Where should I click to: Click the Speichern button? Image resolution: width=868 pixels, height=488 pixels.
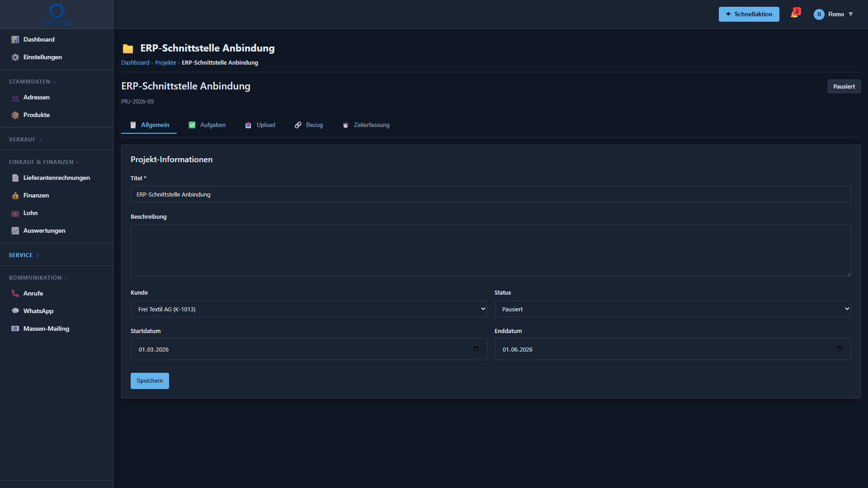[x=150, y=381]
